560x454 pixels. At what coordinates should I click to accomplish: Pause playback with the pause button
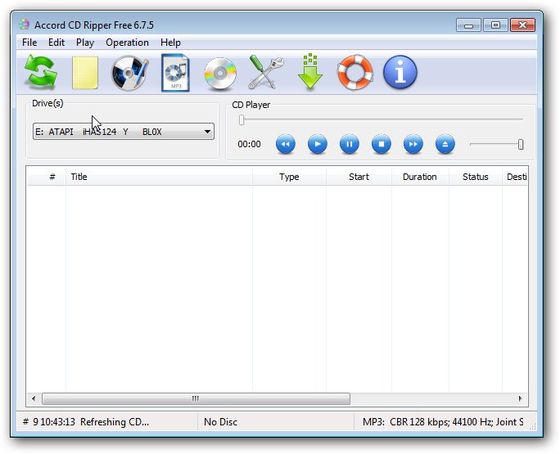click(x=349, y=144)
